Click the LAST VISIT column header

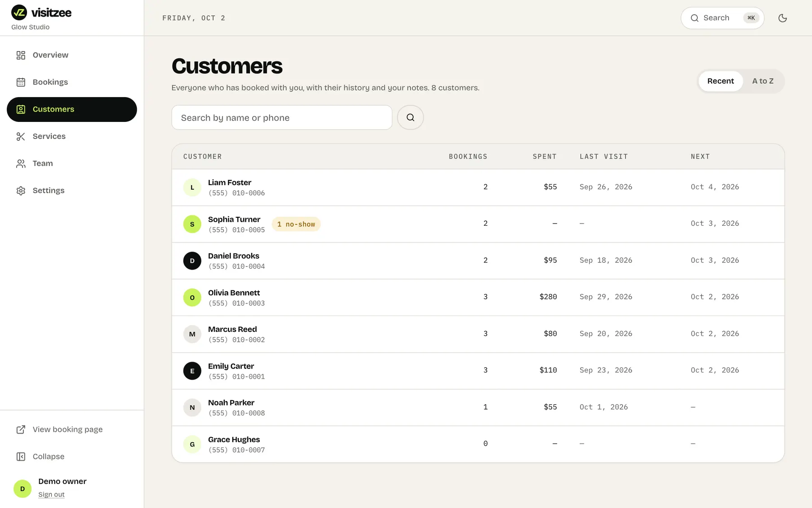coord(604,157)
